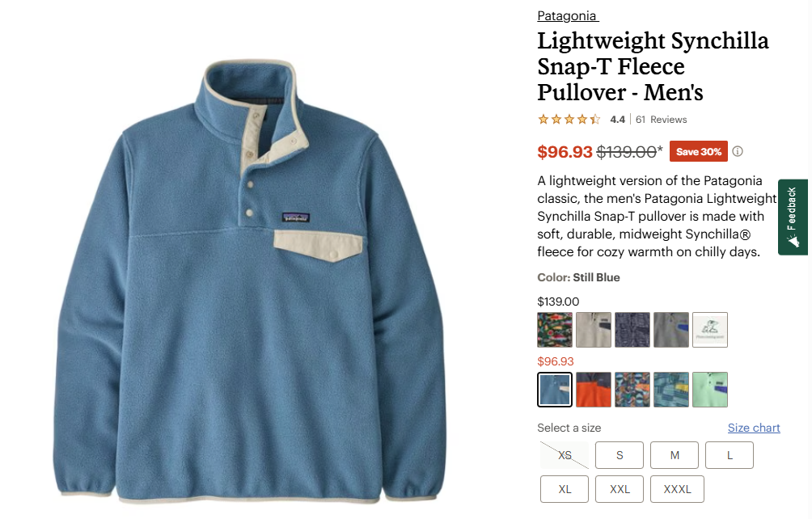The image size is (812, 519).
Task: Select size S
Action: point(620,455)
